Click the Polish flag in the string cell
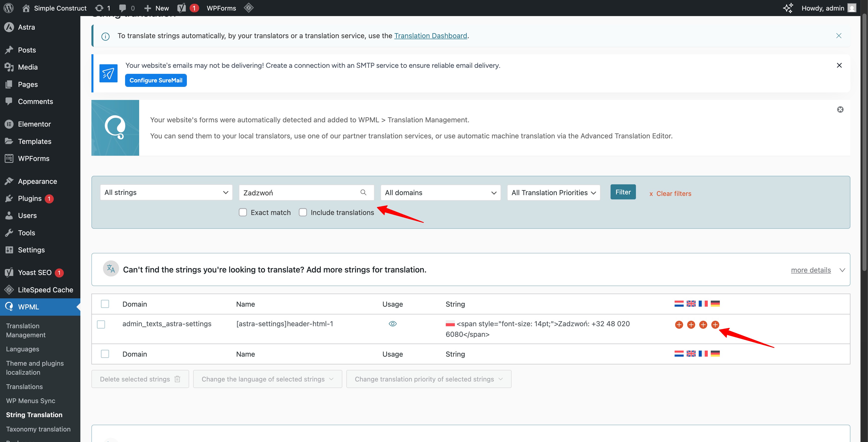Viewport: 868px width, 442px height. pyautogui.click(x=450, y=324)
